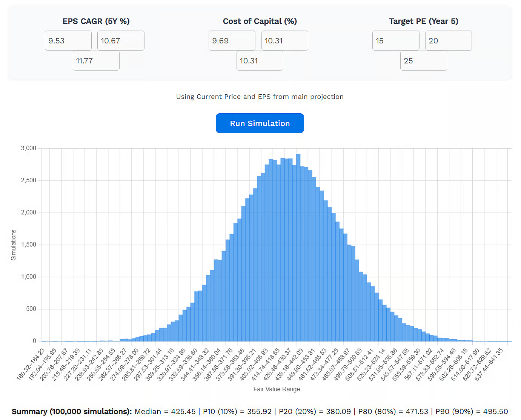521x420 pixels.
Task: Click the EPS CAGR field showing 9.53
Action: [68, 41]
